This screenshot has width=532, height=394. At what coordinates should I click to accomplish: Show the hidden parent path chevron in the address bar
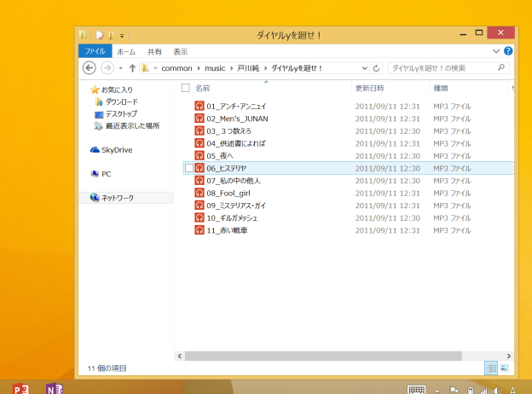pos(155,68)
